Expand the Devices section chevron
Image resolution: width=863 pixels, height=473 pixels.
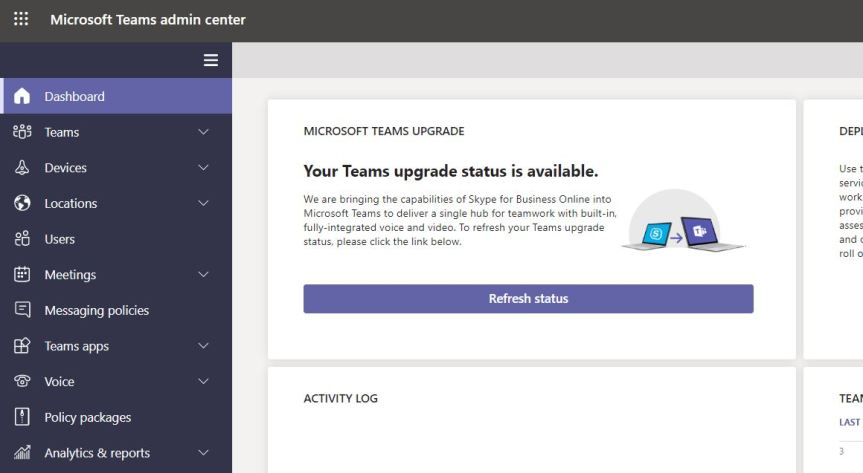coord(204,168)
